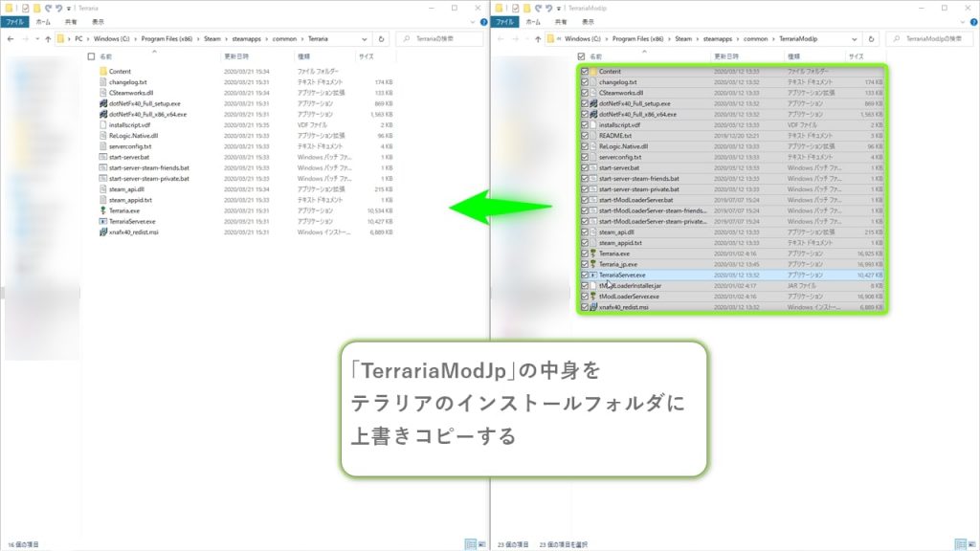This screenshot has height=551, width=980.
Task: Click the Content folder icon in Terraria folder
Action: (x=102, y=72)
